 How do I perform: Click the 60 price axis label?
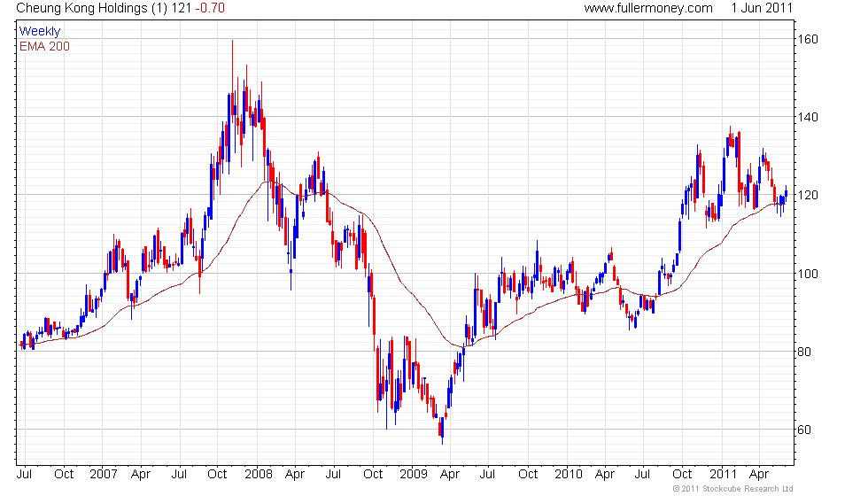click(x=804, y=430)
